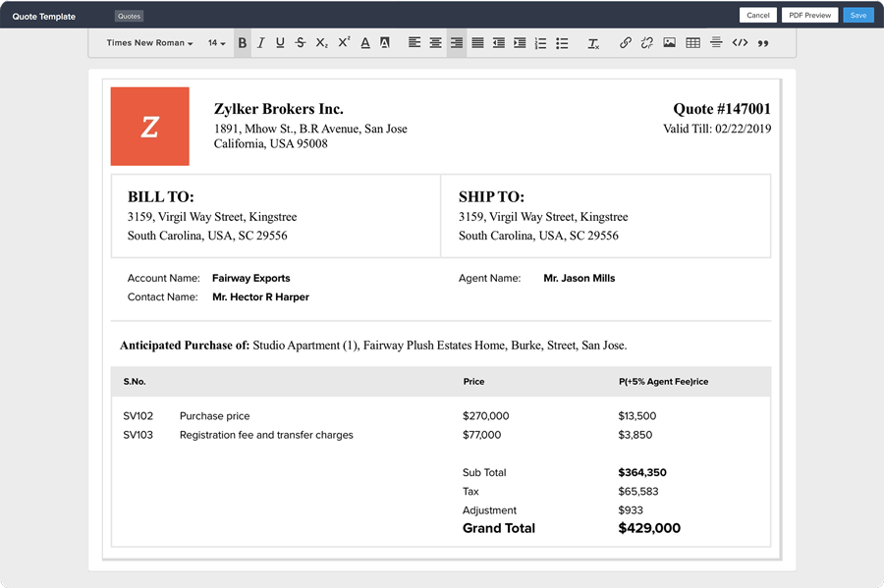The image size is (884, 588).
Task: Click the PDF Preview button
Action: [x=809, y=15]
